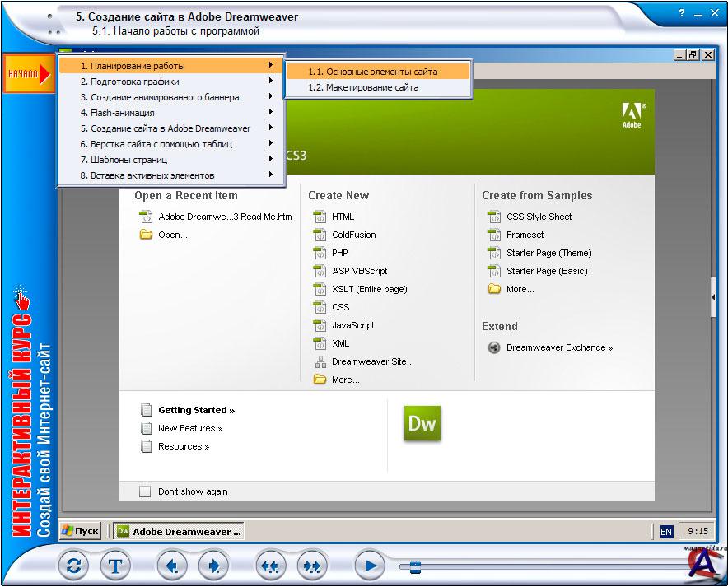The width and height of the screenshot is (728, 587).
Task: Expand submenu for Подготовка графики
Action: [x=270, y=82]
